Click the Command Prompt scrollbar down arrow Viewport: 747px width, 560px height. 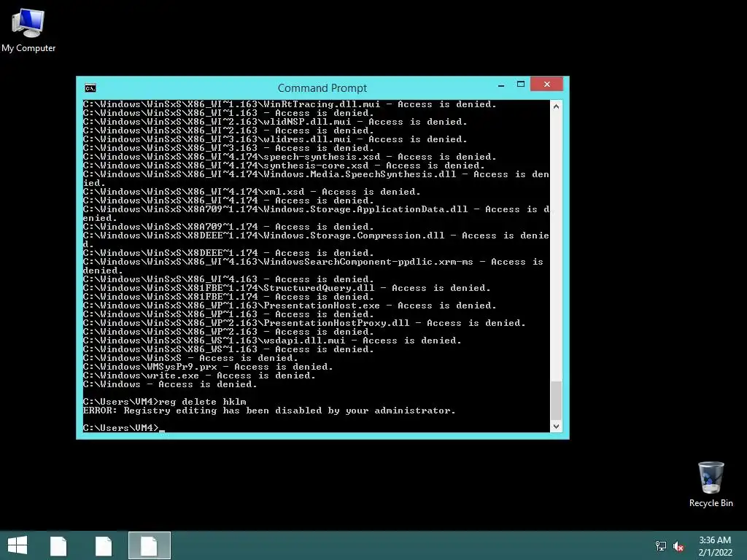pos(556,426)
